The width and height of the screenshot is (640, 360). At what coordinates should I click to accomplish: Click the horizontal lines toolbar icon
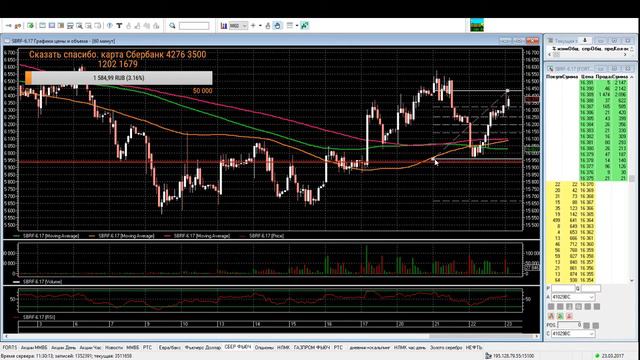click(290, 26)
